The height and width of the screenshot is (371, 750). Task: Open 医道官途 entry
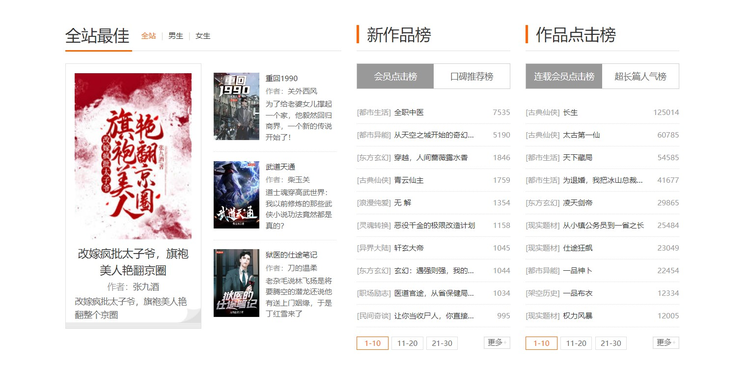coord(434,293)
